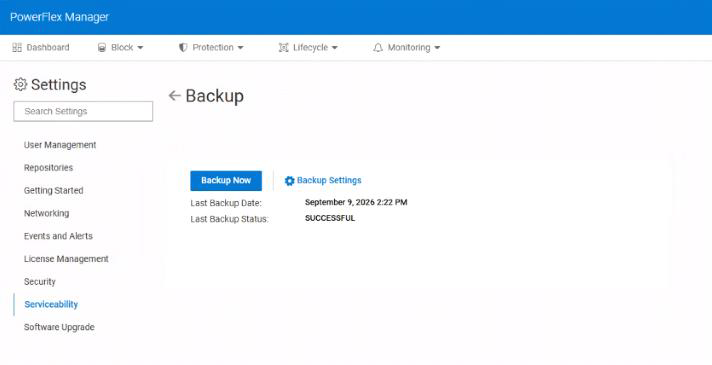Open the Backup Settings link
Screen dimensions: 712x365
[323, 181]
